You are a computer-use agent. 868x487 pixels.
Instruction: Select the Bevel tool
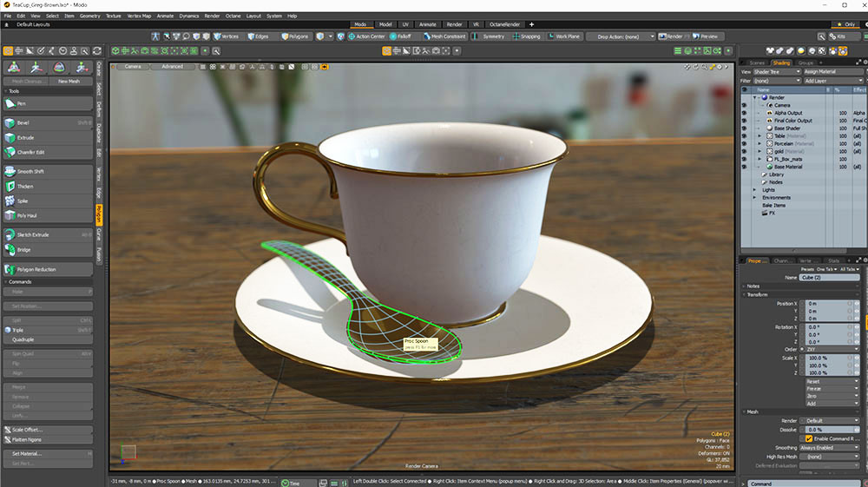point(48,123)
